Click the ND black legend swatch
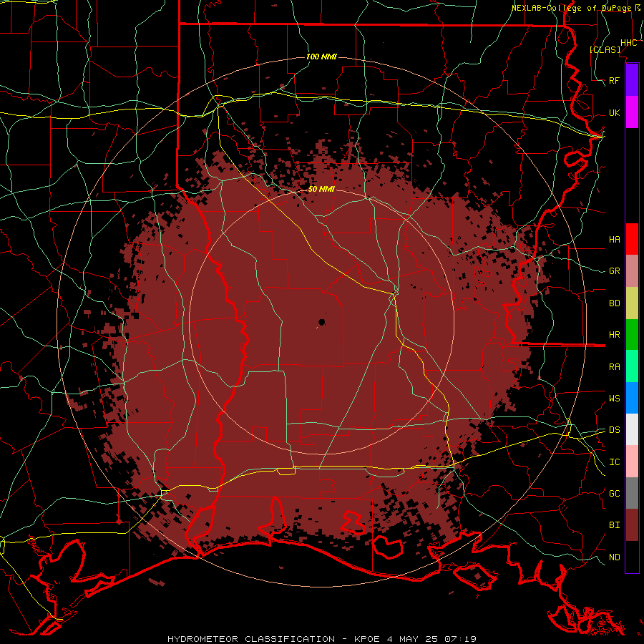 (632, 557)
